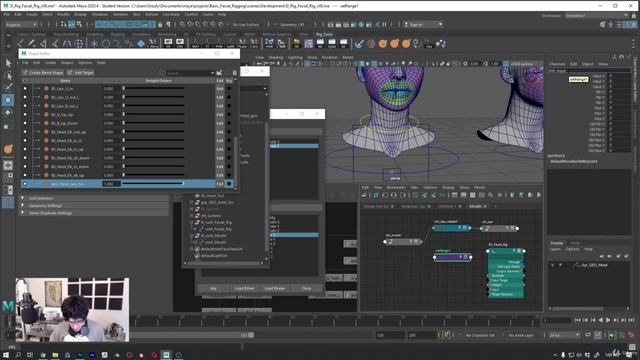Image resolution: width=640 pixels, height=360 pixels.
Task: Toggle V visibility of layer grp_GEO_Head
Action: [x=553, y=265]
